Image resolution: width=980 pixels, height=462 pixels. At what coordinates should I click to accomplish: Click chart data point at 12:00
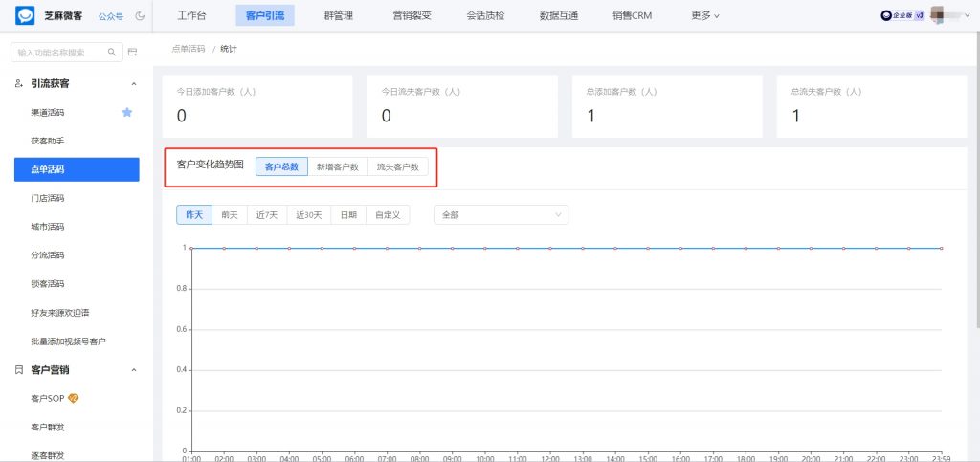(550, 248)
